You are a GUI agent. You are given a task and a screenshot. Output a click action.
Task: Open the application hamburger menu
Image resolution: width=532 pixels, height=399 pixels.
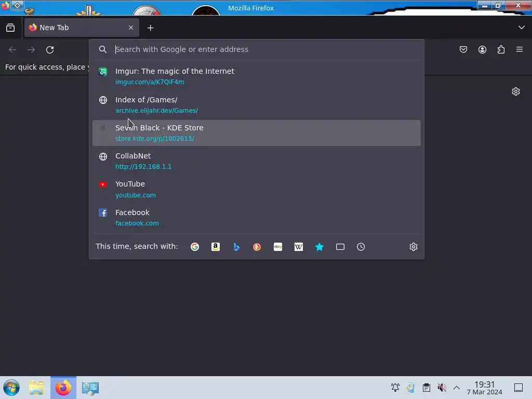(520, 49)
